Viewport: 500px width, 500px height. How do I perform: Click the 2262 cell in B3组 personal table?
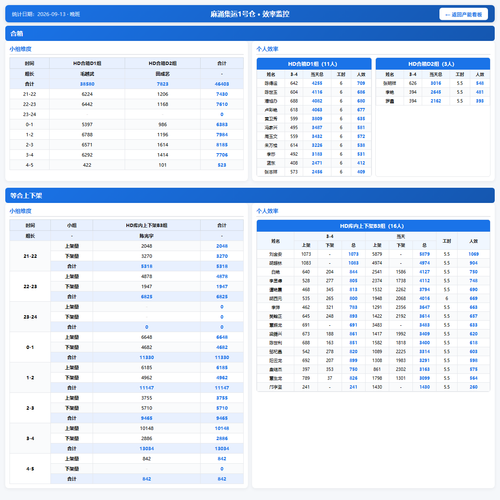pos(401,290)
